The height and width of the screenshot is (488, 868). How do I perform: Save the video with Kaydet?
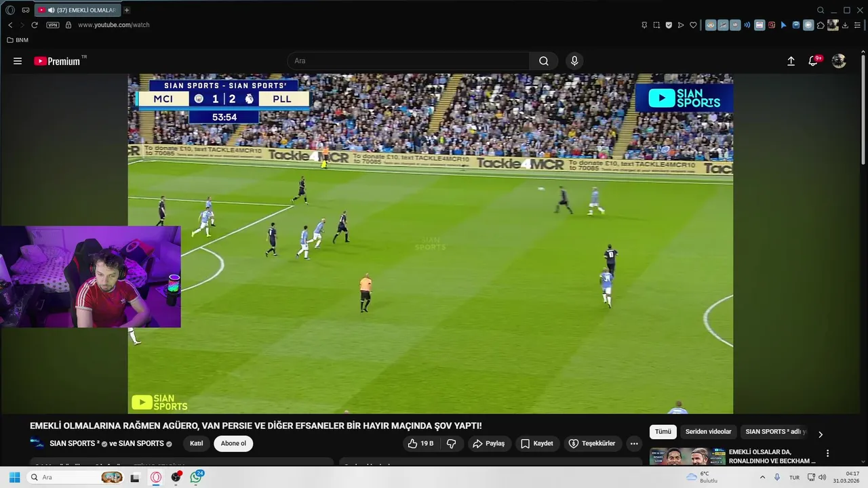click(x=536, y=443)
